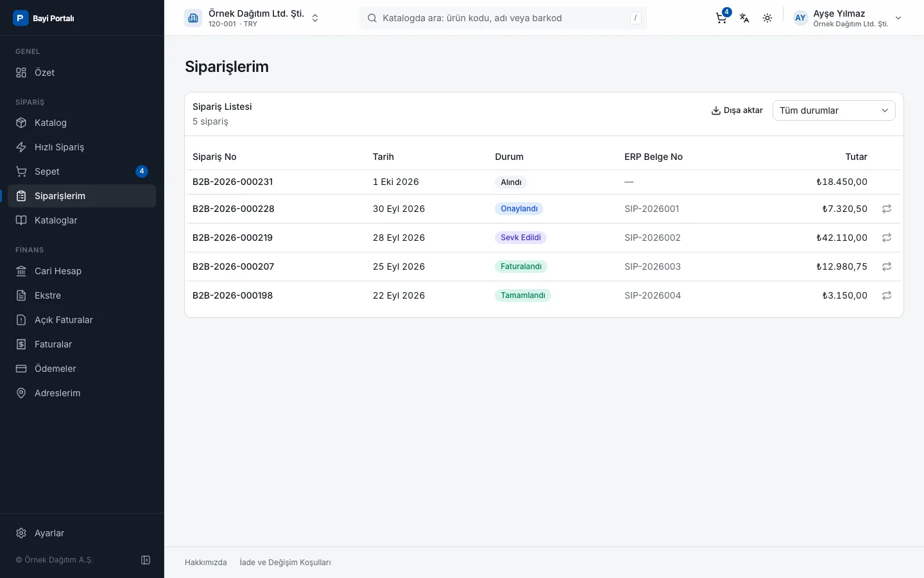This screenshot has width=924, height=578.
Task: Click the Onaylandı status badge
Action: click(x=519, y=209)
